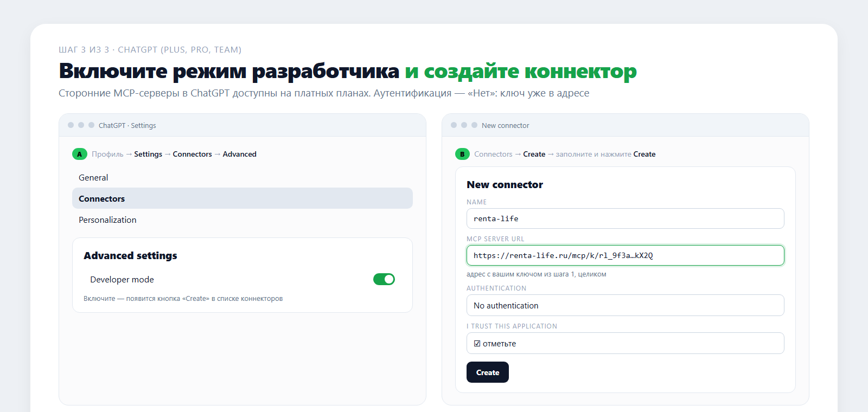The image size is (868, 412).
Task: Click the Authentication field label
Action: click(496, 288)
